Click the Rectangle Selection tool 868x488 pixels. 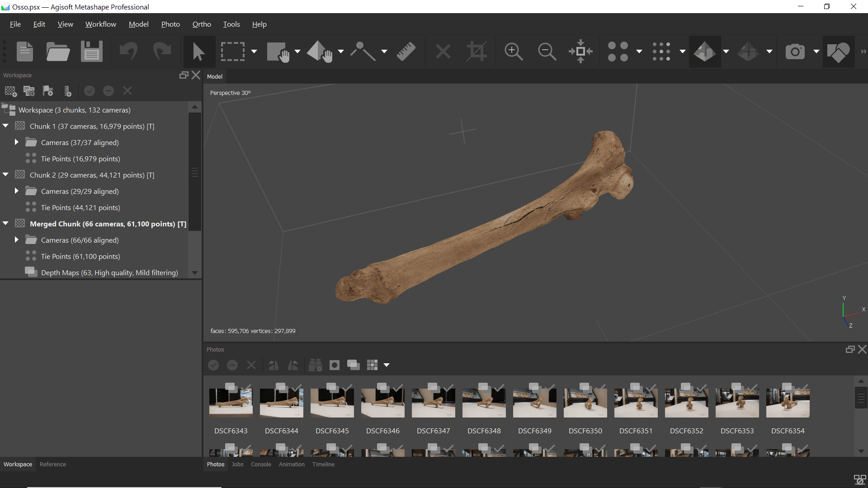[232, 52]
